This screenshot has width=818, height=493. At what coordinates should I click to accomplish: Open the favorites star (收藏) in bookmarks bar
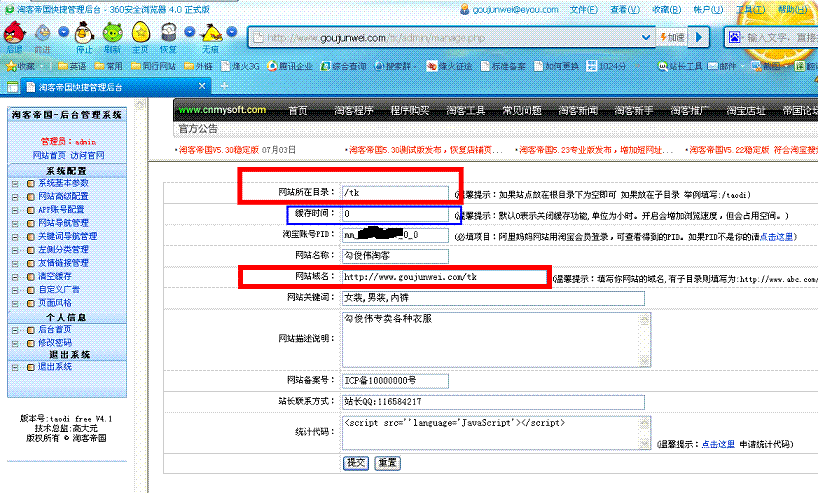(x=20, y=66)
